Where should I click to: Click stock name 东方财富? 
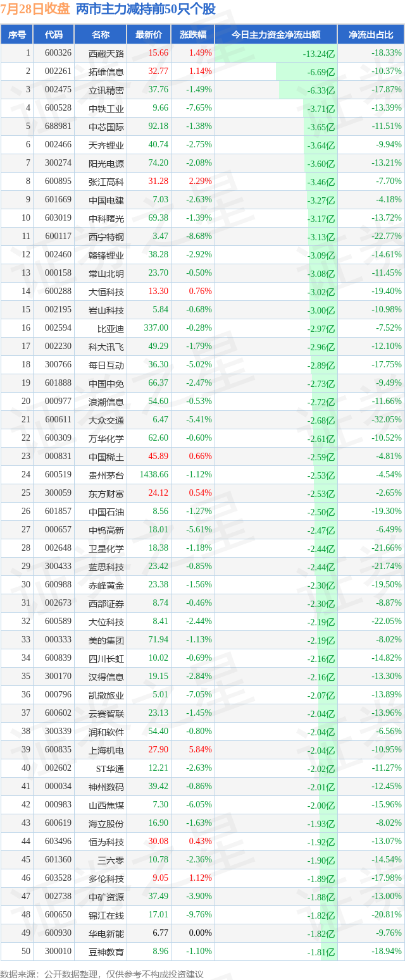tap(106, 493)
